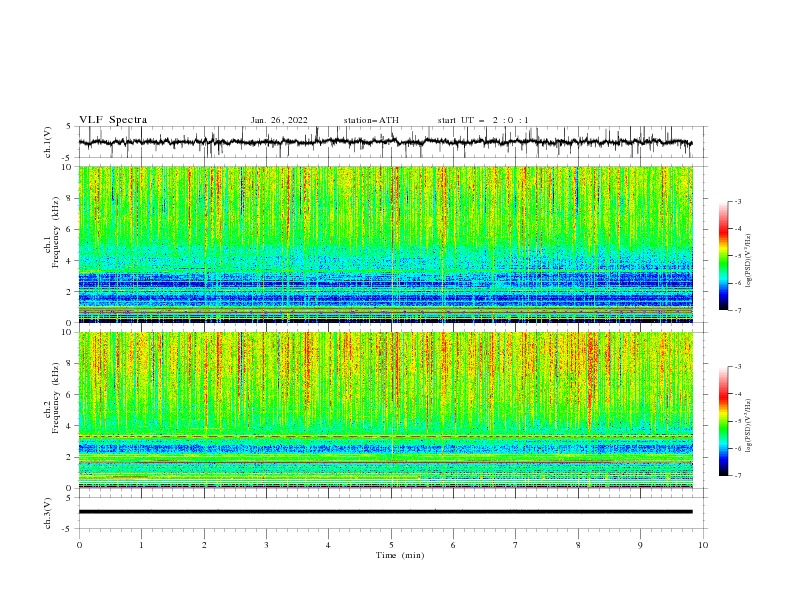Click the "VLF Spectra" title text
The width and height of the screenshot is (792, 612).
click(x=113, y=120)
